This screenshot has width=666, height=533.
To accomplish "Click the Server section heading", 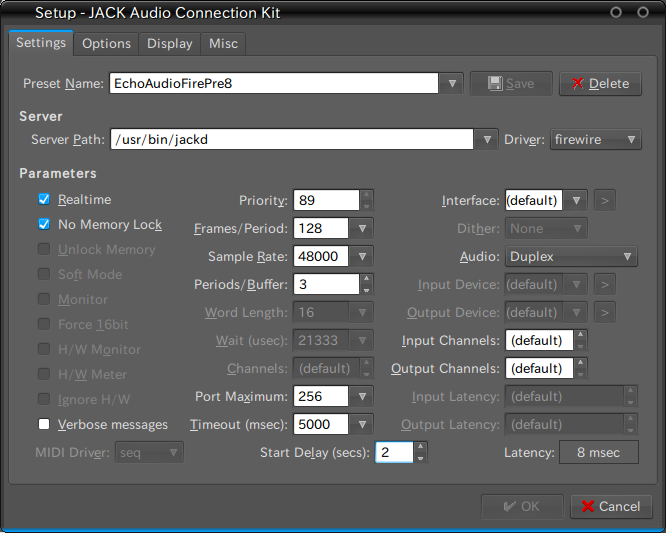I will (41, 116).
